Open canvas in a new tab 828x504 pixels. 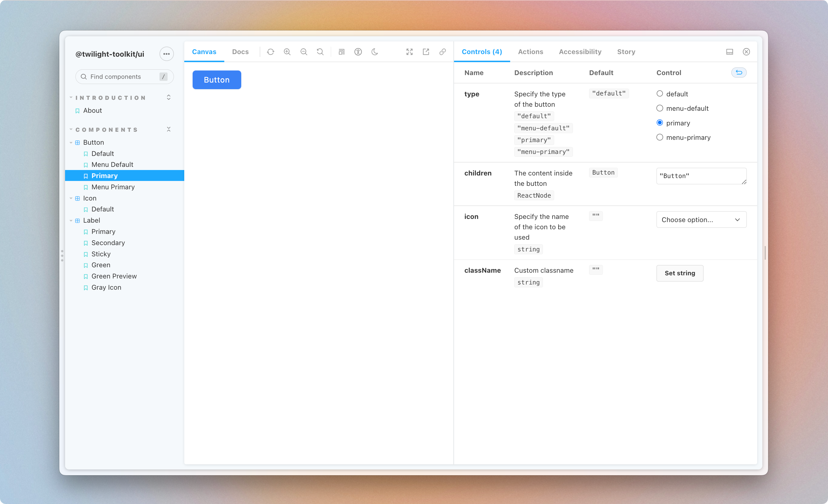[x=426, y=52]
